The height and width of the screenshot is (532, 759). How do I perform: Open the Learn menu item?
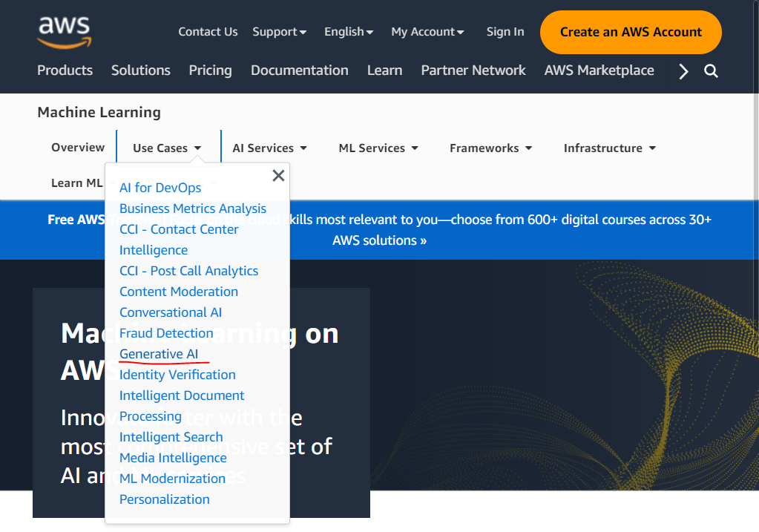384,70
